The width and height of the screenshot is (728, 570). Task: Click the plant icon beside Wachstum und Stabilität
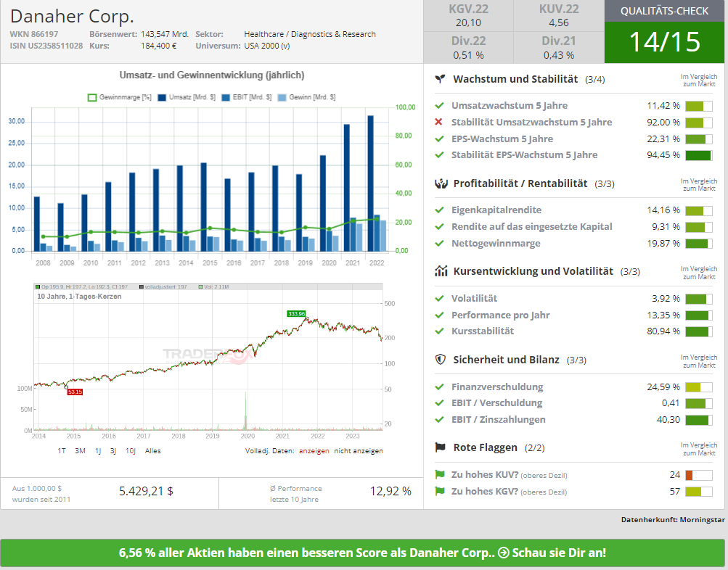[x=440, y=79]
